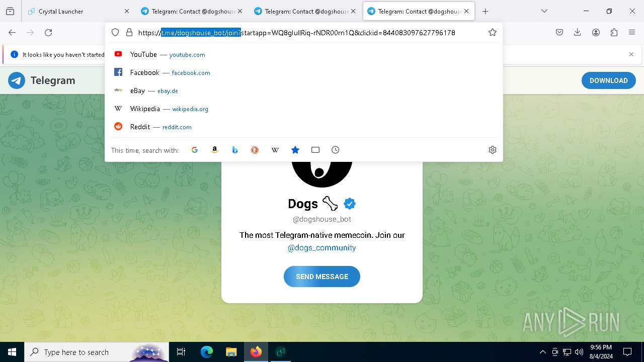
Task: Close the active Telegram Contact tab
Action: (466, 11)
